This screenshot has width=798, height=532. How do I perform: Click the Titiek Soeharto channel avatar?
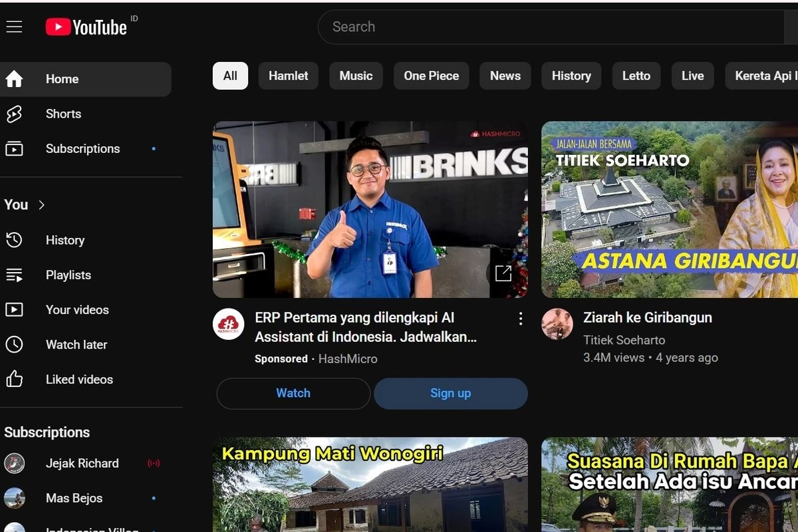pos(557,325)
